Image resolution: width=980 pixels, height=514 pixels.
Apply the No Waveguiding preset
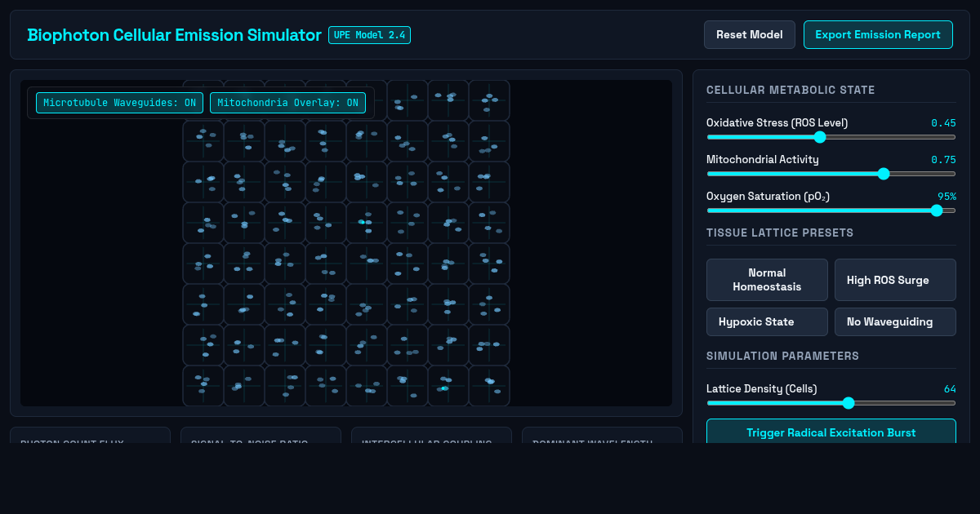click(895, 321)
